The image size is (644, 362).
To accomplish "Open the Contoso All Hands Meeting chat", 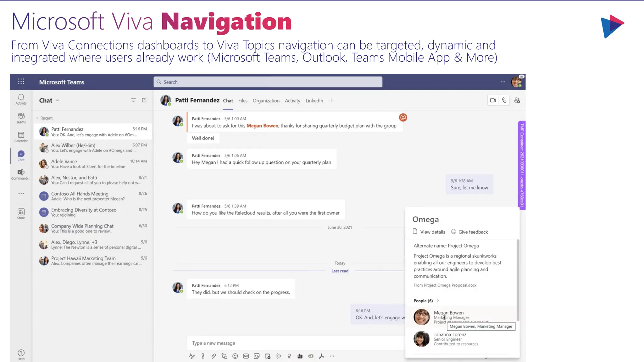I will [x=93, y=196].
